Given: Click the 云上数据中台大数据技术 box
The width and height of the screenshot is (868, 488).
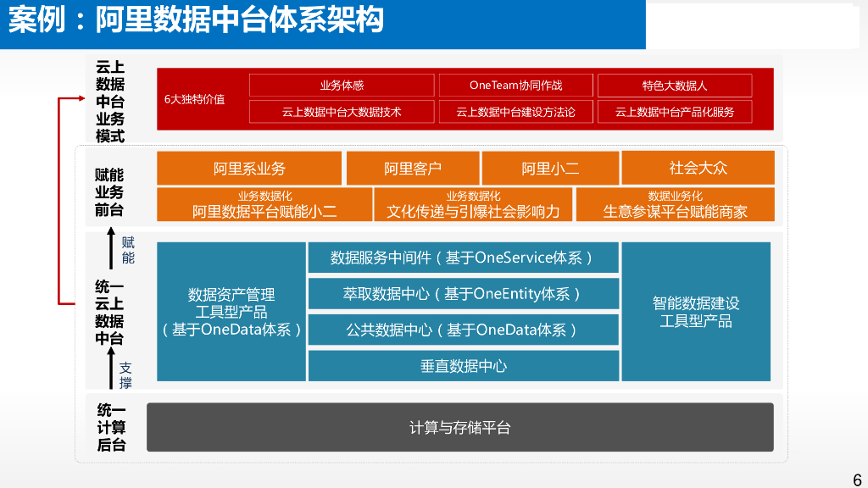Looking at the screenshot, I should [342, 112].
